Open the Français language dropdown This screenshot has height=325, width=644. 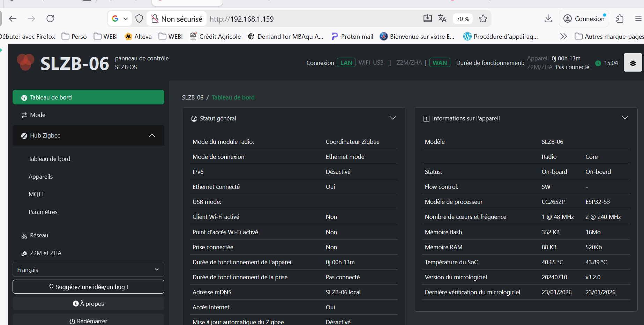pyautogui.click(x=88, y=269)
